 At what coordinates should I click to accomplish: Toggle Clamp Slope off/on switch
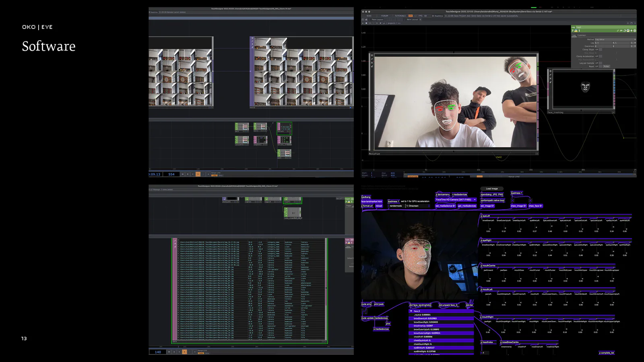(600, 49)
